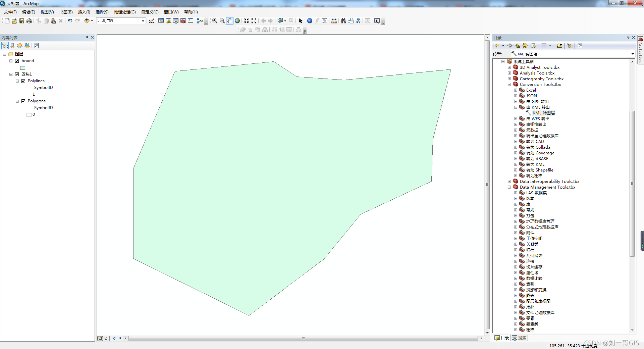This screenshot has width=644, height=349.
Task: Print the map
Action: (x=29, y=21)
